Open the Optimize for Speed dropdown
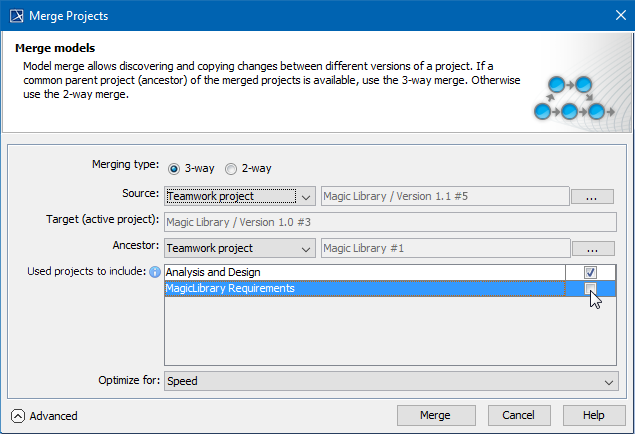Screen dimensions: 635x434 click(x=391, y=381)
